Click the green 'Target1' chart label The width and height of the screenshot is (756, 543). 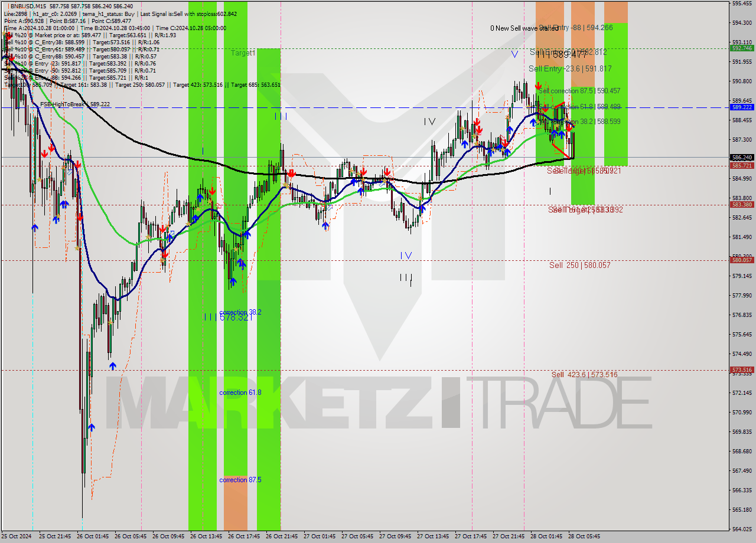(x=243, y=53)
